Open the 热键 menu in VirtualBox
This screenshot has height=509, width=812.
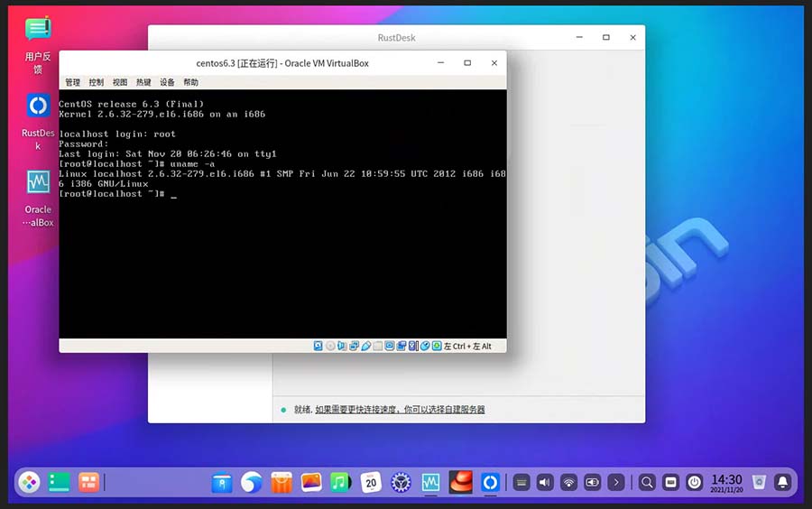tap(143, 82)
